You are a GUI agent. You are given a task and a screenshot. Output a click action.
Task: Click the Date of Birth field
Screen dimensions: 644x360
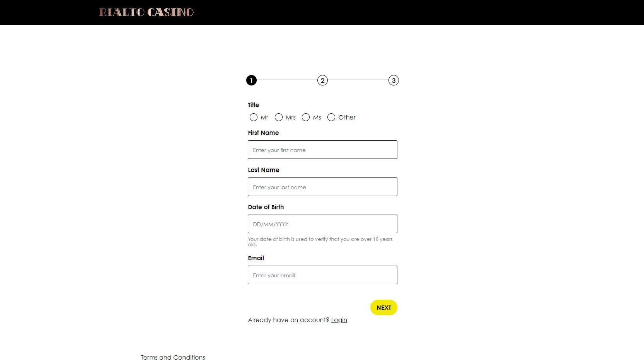pos(322,224)
